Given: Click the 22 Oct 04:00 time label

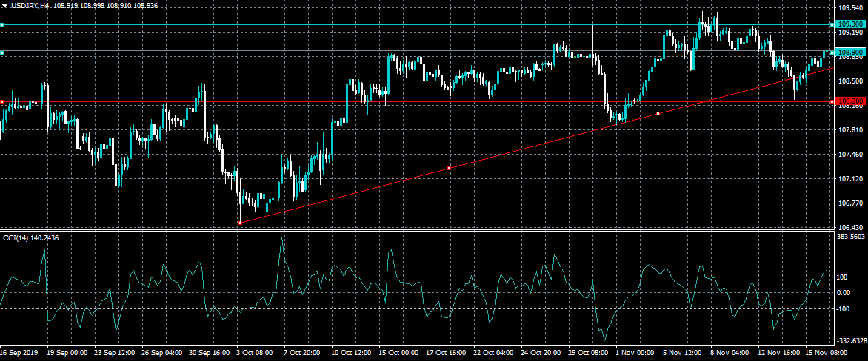Looking at the screenshot, I should 495,352.
